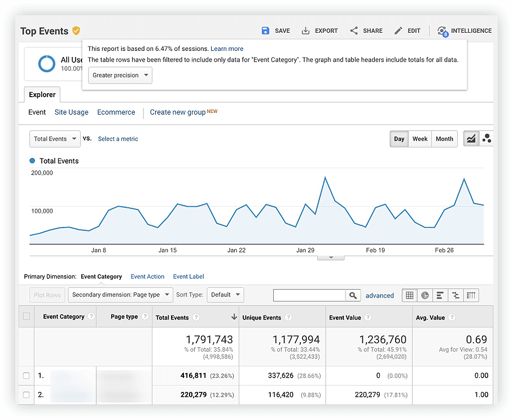Click the orange verified shield beside Top Events

[x=76, y=30]
